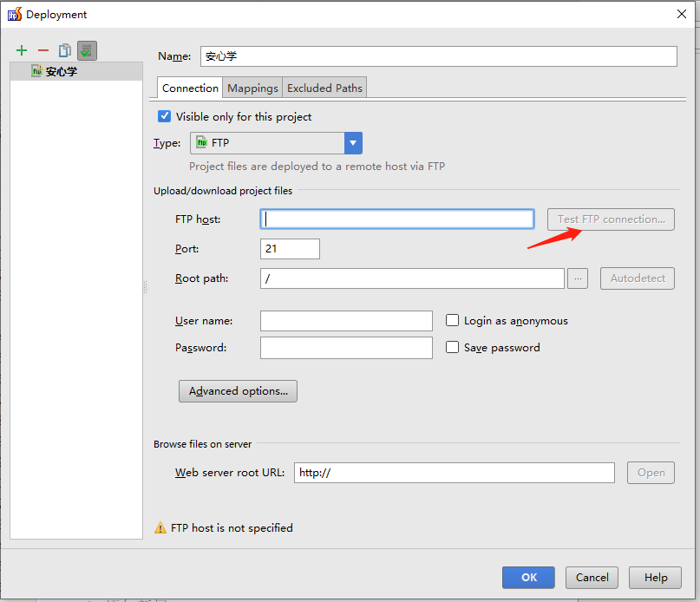Click the Cancel button
This screenshot has height=602, width=700.
pos(592,578)
